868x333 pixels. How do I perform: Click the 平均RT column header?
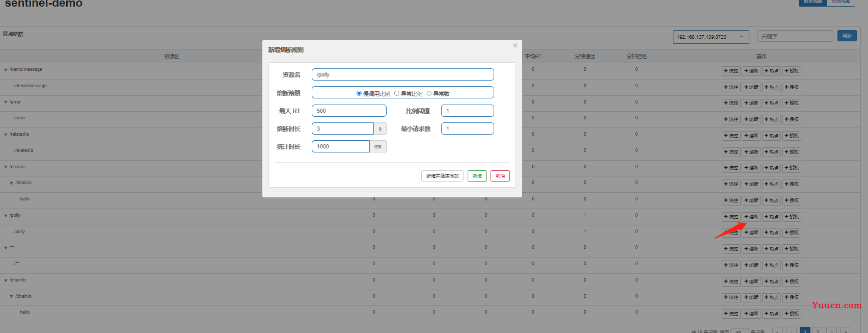(533, 57)
